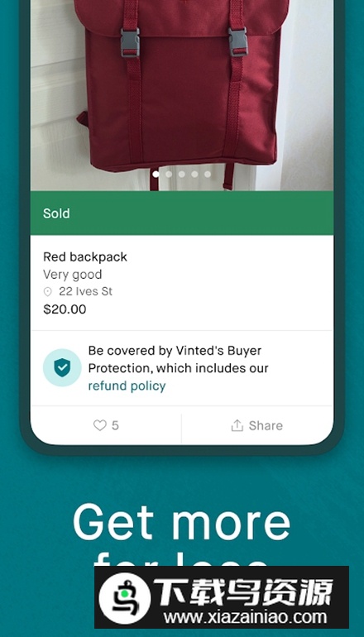364x637 pixels.
Task: Open the refund policy link
Action: click(127, 386)
